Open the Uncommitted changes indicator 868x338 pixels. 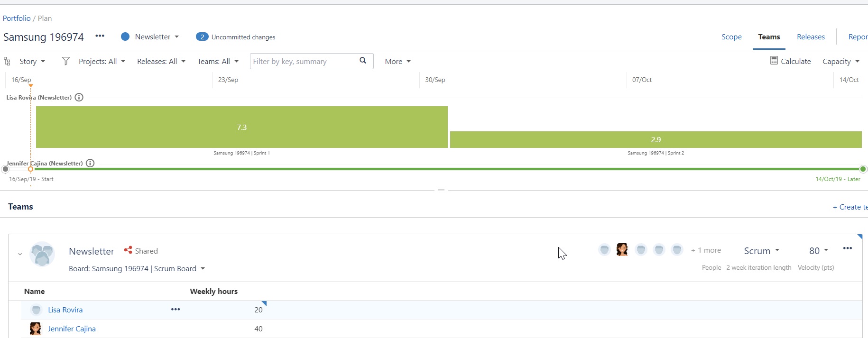click(236, 37)
